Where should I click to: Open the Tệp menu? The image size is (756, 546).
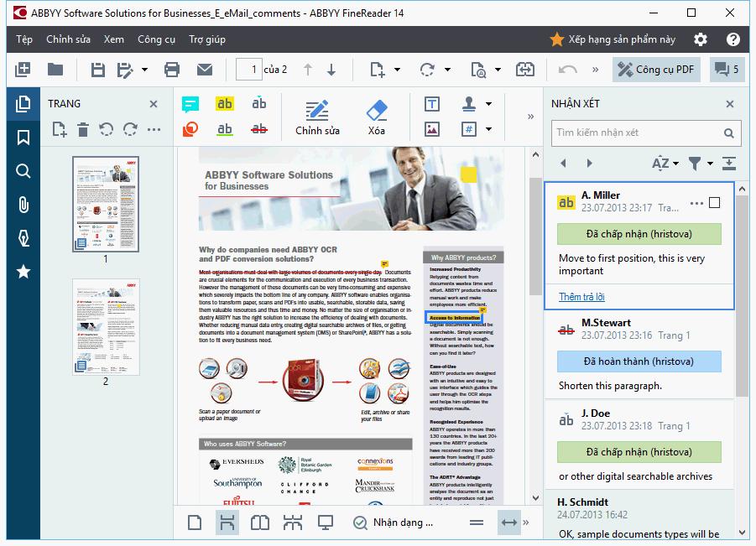pos(24,39)
